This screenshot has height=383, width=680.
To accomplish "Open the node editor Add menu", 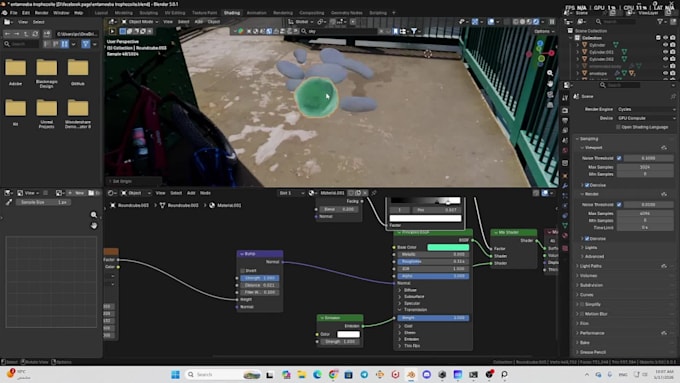I will pos(191,193).
